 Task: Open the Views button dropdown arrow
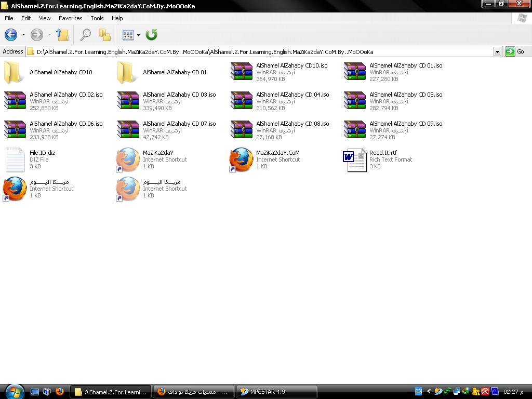138,35
